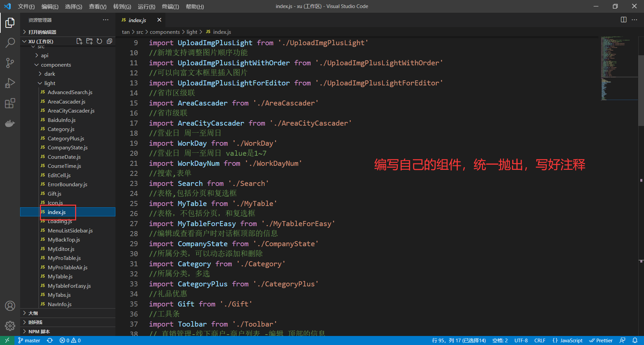Screen dimensions: 644x345
Task: Refresh the explorer tree
Action: pos(99,41)
